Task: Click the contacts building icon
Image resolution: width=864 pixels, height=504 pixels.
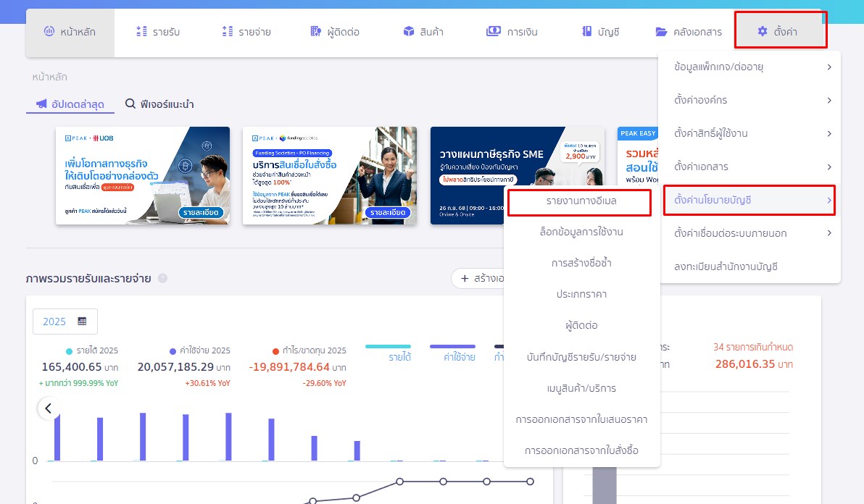Action: [x=316, y=31]
